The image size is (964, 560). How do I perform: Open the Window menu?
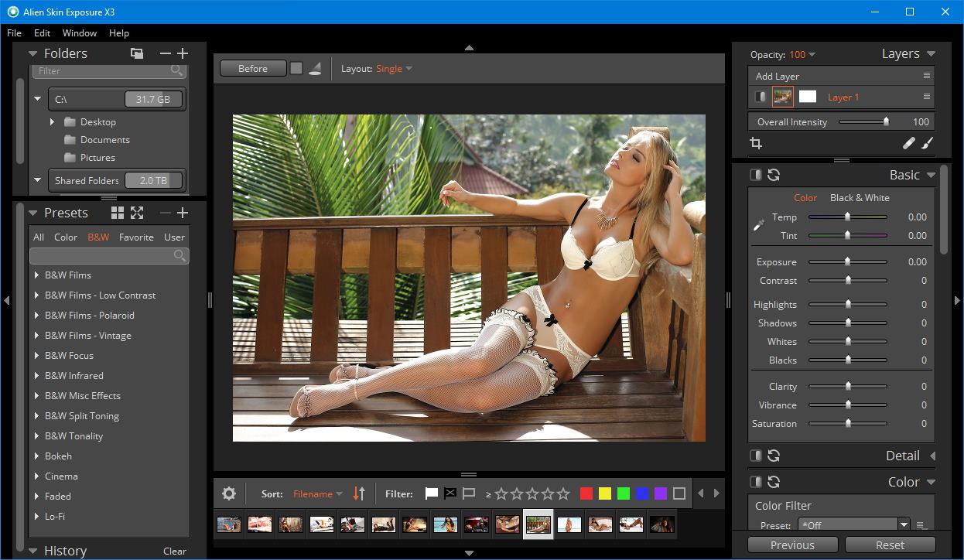[80, 33]
